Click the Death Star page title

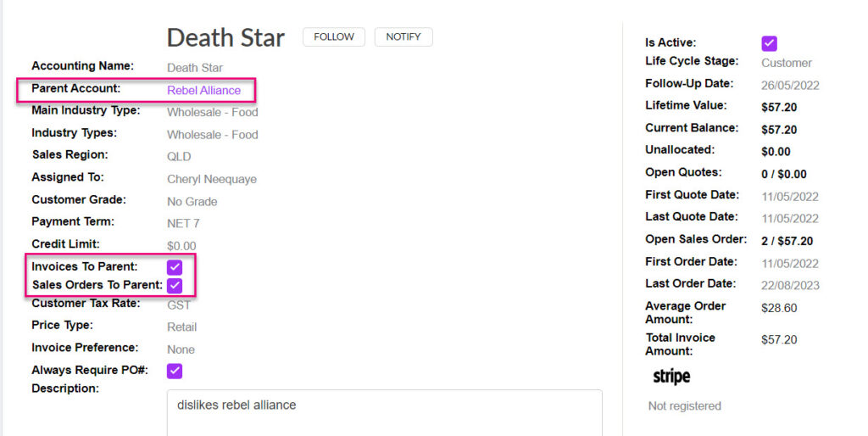tap(225, 37)
